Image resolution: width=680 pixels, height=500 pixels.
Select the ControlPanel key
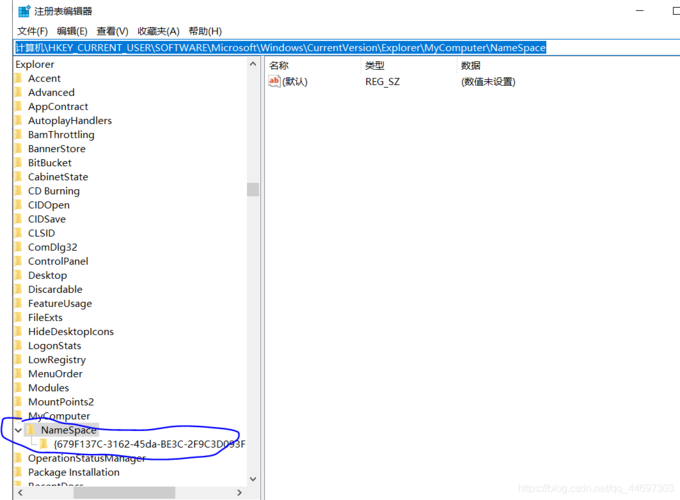[58, 261]
